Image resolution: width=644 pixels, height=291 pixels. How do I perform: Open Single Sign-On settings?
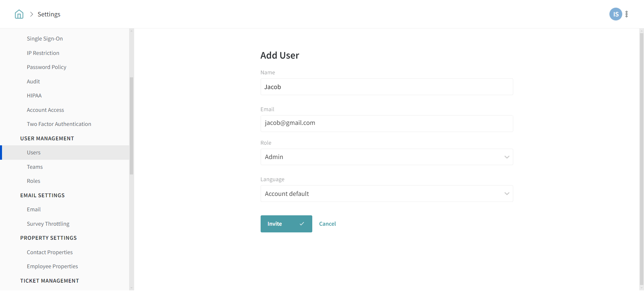point(45,39)
